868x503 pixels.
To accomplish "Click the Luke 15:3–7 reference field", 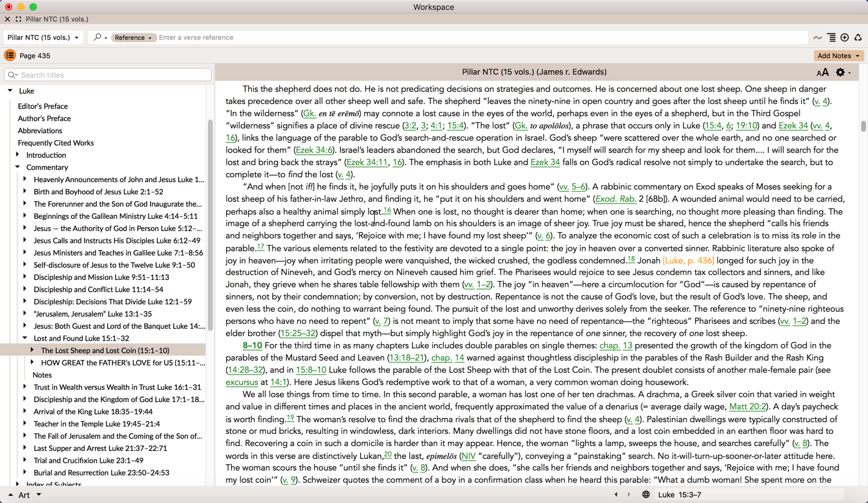I will tap(750, 494).
